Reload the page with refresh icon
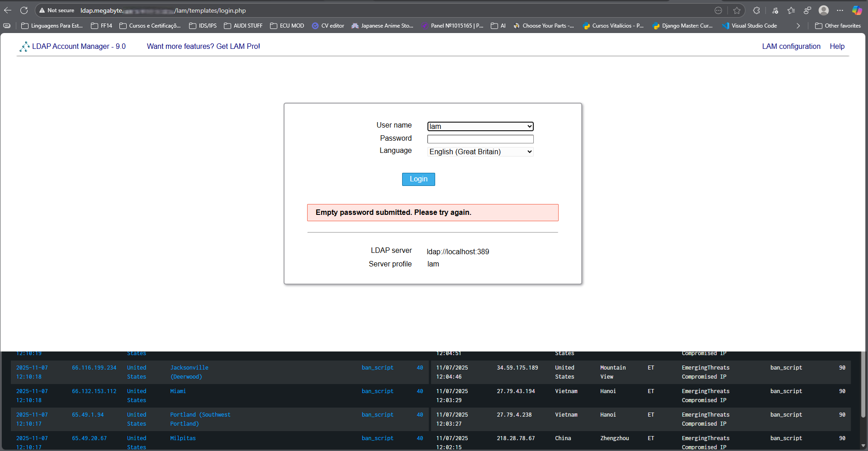868x451 pixels. click(24, 10)
